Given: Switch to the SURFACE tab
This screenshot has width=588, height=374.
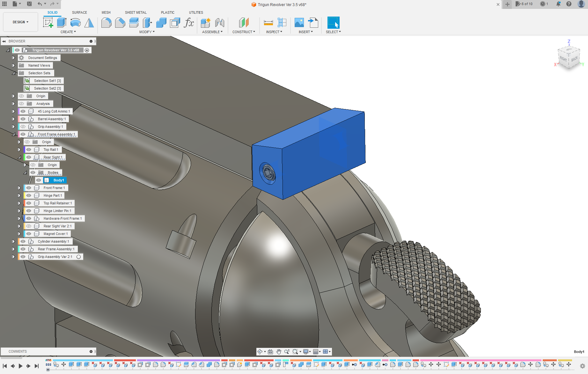Looking at the screenshot, I should click(79, 12).
